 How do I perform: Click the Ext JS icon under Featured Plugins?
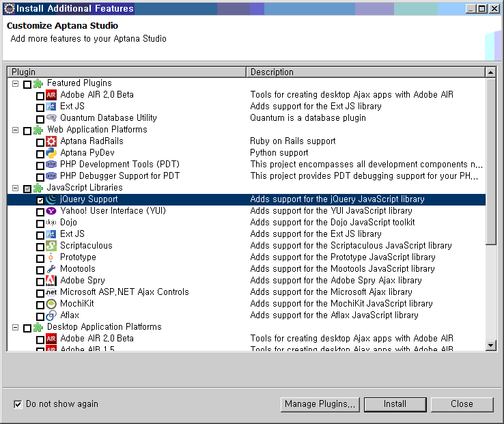point(51,107)
